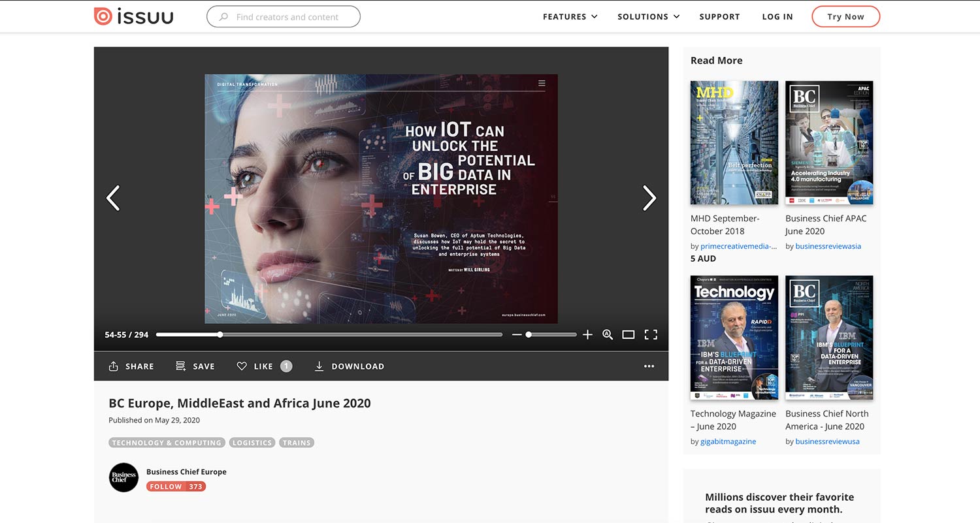This screenshot has height=523, width=980.
Task: Click the Share icon
Action: click(x=114, y=366)
